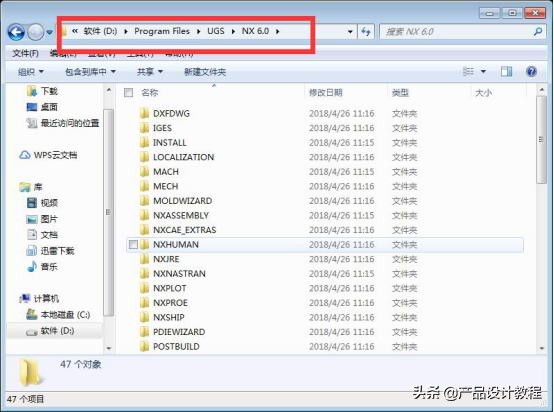Sort by the 名称 column header
The image size is (554, 412).
point(150,93)
